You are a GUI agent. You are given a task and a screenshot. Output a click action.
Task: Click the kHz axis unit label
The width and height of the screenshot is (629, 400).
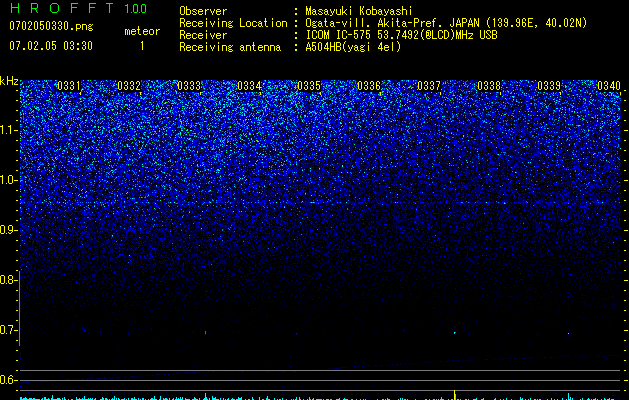click(9, 81)
